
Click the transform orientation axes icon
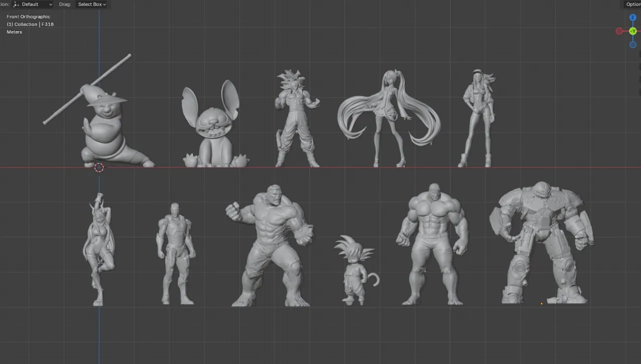(x=16, y=4)
